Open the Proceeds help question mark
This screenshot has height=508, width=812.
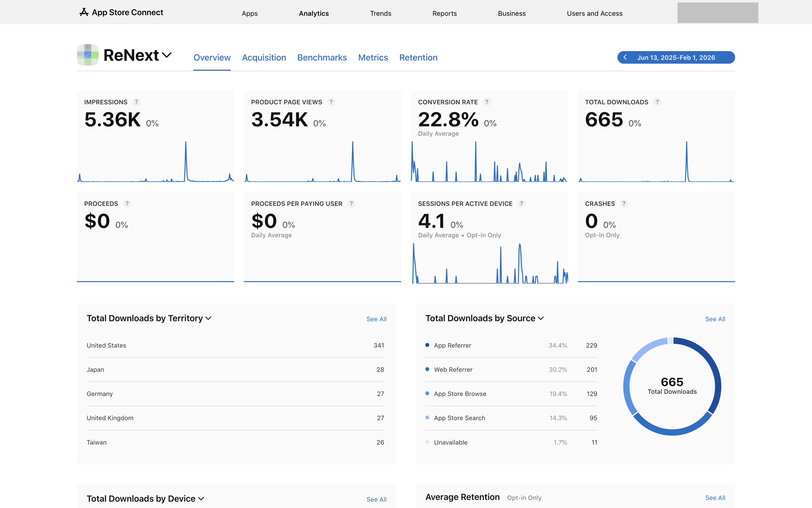pos(127,203)
